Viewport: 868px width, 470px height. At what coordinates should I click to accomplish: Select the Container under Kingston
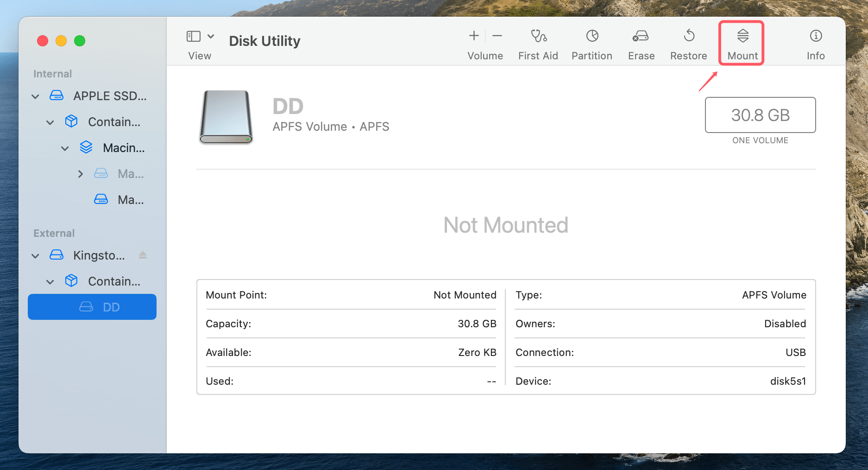113,281
